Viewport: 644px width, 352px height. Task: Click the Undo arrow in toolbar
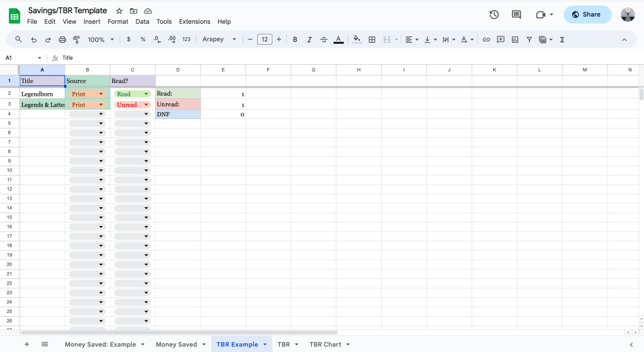33,40
